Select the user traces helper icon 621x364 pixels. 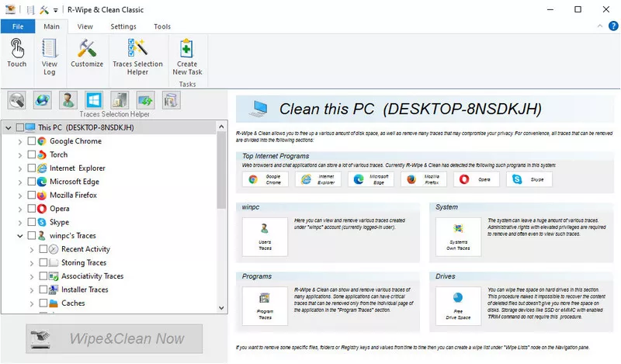(x=68, y=100)
